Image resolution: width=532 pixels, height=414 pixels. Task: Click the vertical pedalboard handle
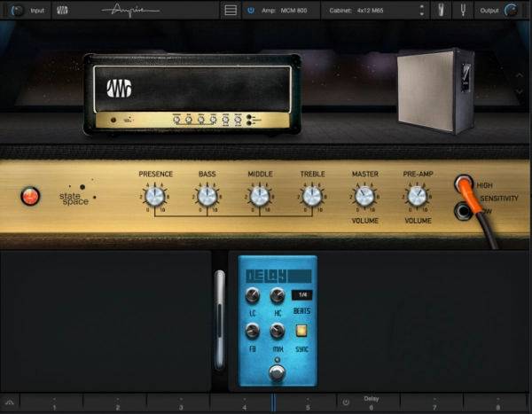click(220, 320)
